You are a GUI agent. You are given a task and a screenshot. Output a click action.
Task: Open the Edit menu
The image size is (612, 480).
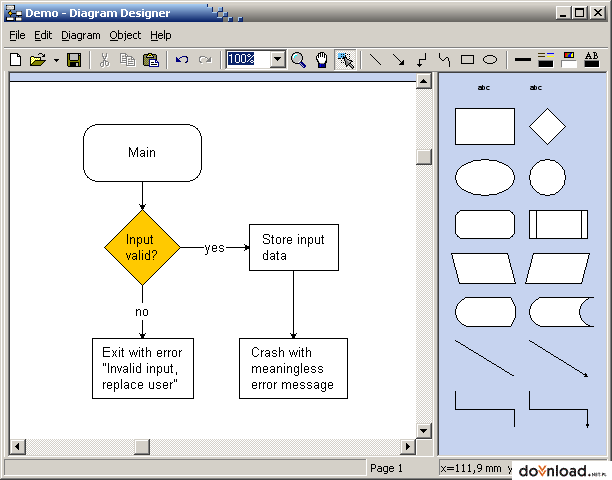(x=43, y=35)
